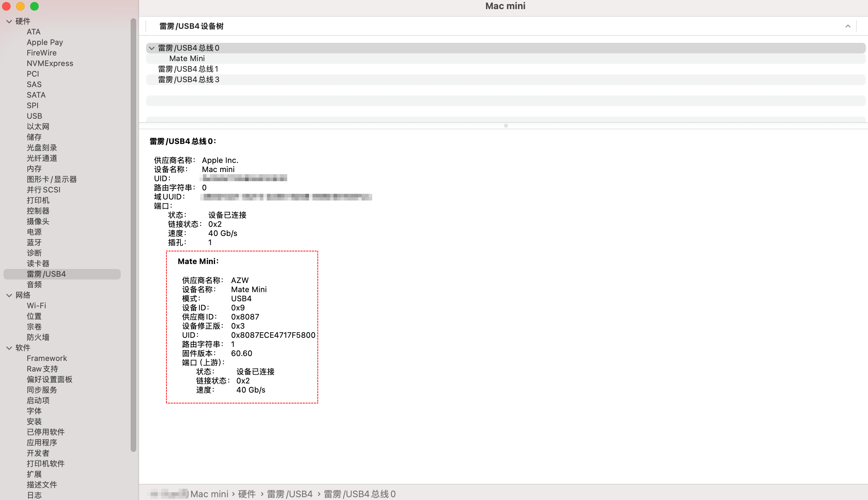Viewport: 868px width, 500px height.
Task: Select 雷雳/USB4 总线 3 row
Action: tap(189, 80)
